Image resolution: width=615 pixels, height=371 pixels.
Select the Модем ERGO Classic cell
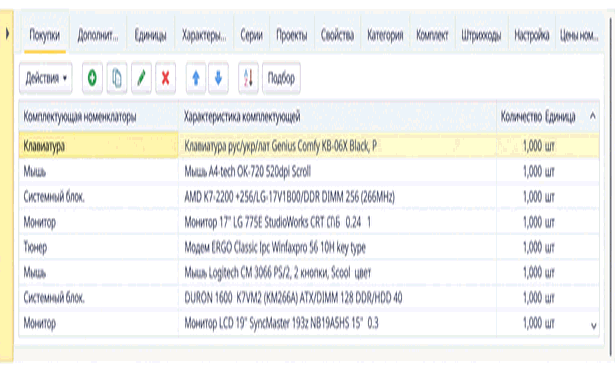tap(337, 247)
